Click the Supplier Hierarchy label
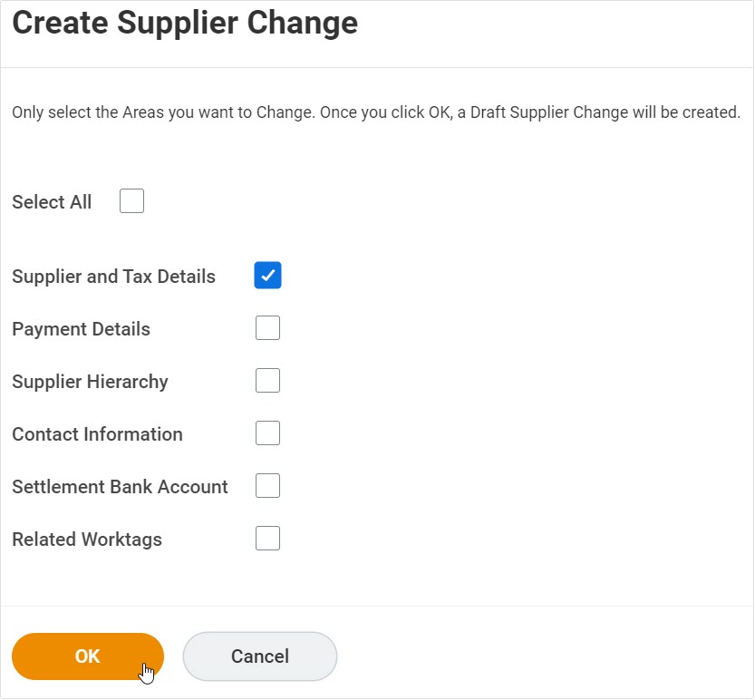 point(90,381)
